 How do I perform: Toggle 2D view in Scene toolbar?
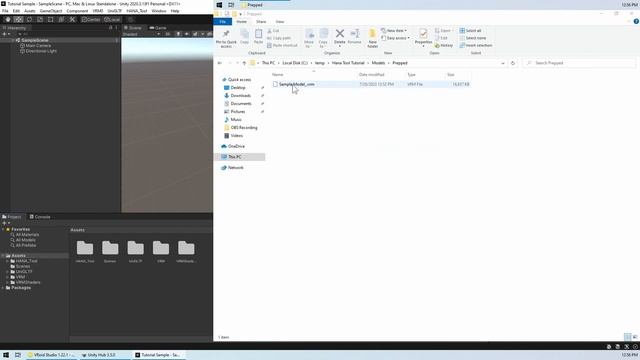tap(168, 34)
